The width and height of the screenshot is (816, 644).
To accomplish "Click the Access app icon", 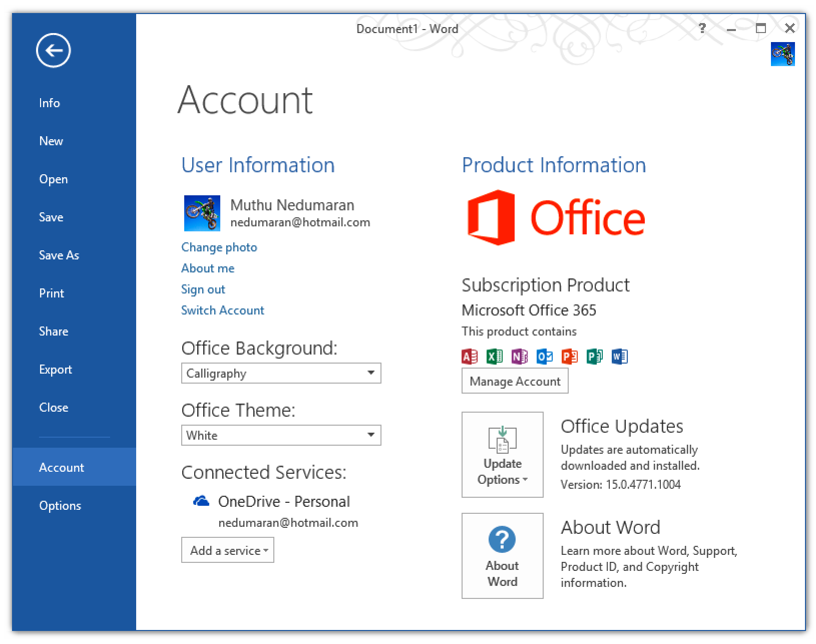I will coord(470,356).
